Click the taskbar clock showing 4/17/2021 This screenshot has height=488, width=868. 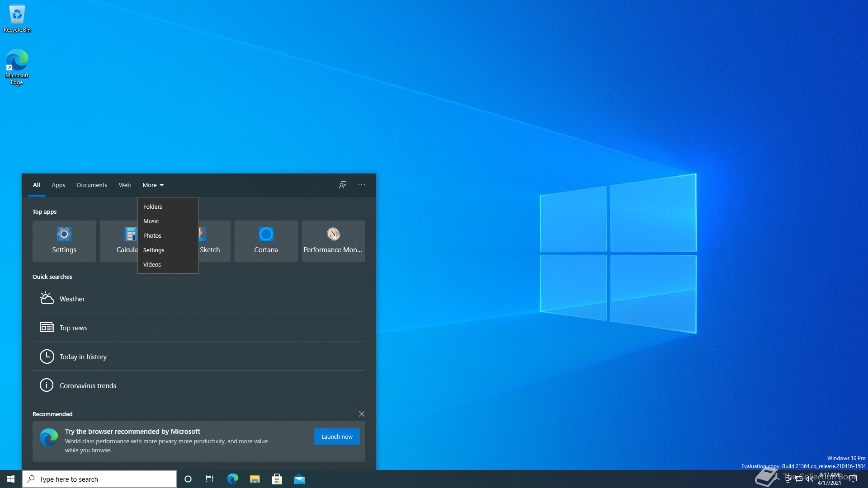829,479
